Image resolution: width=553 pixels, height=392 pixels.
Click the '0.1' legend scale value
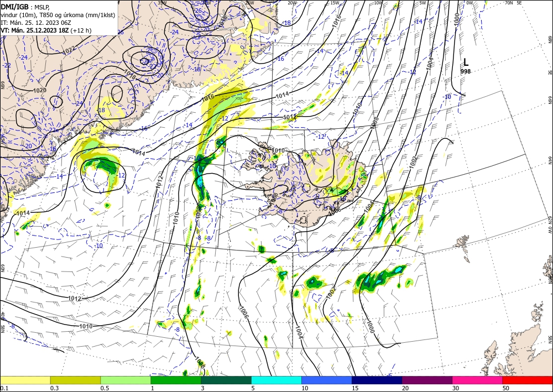tap(4, 388)
